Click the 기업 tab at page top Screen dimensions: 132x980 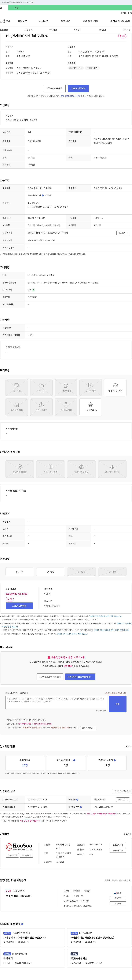[16, 8]
